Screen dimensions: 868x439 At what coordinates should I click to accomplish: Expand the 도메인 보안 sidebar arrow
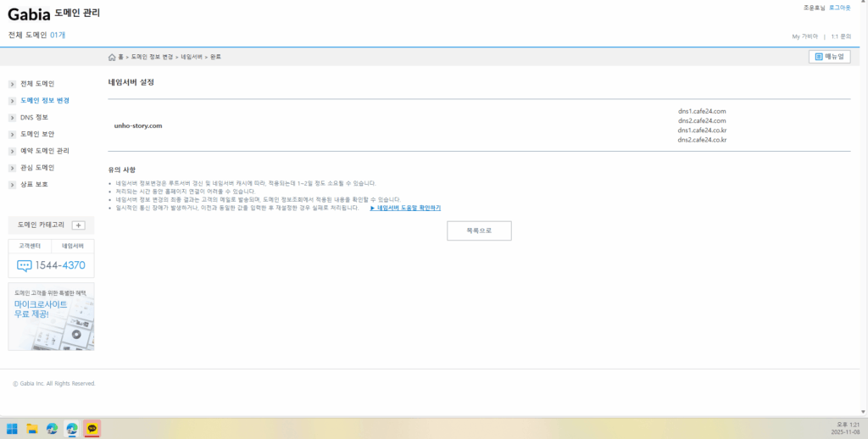12,134
